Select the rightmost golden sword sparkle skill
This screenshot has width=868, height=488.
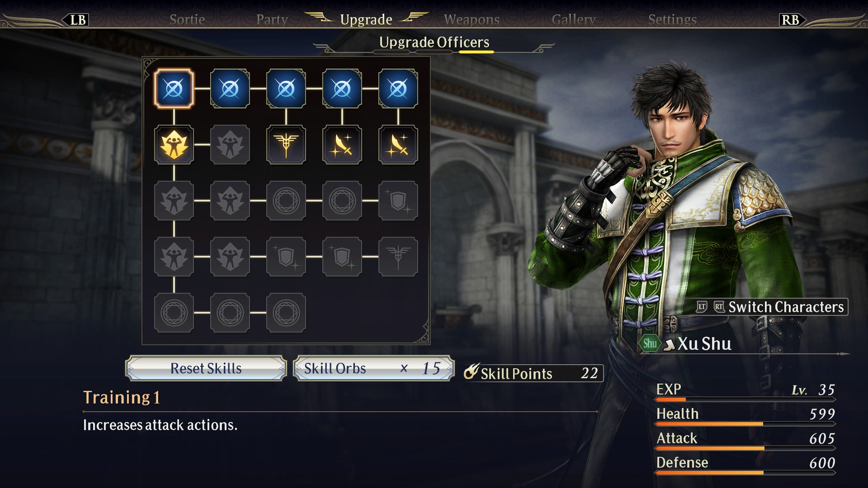click(x=398, y=145)
